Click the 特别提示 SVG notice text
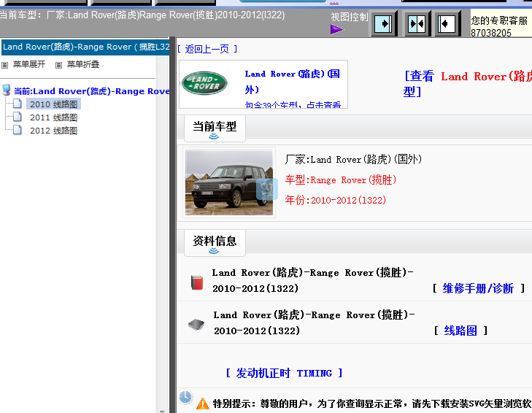This screenshot has height=413, width=532. 372,404
